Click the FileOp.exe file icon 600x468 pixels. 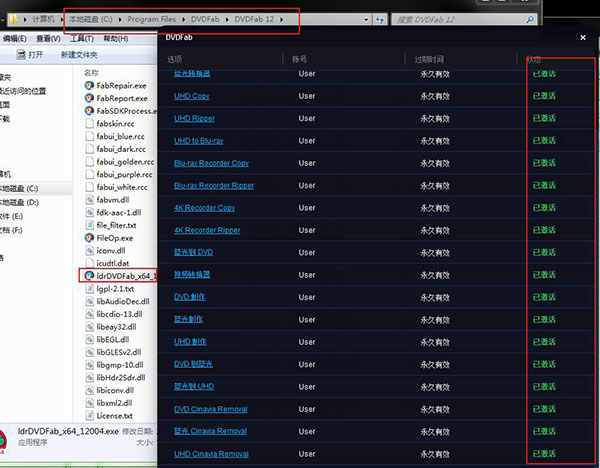point(89,238)
